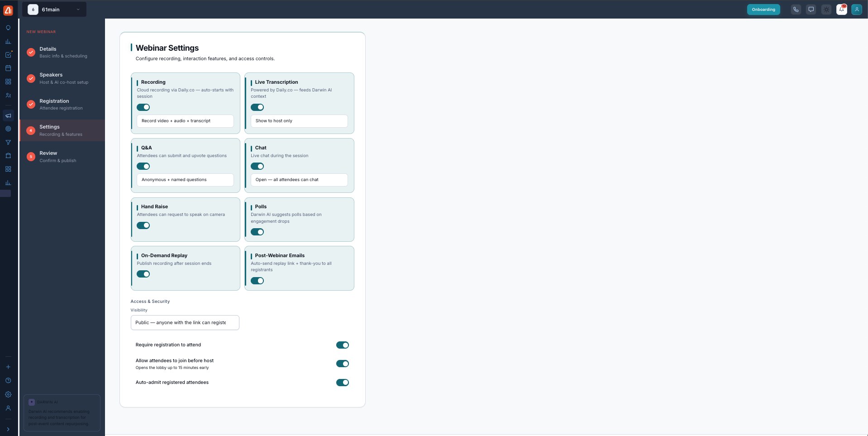The height and width of the screenshot is (436, 868).
Task: Expand sidebar with the bottom chevron arrow
Action: pos(8,429)
